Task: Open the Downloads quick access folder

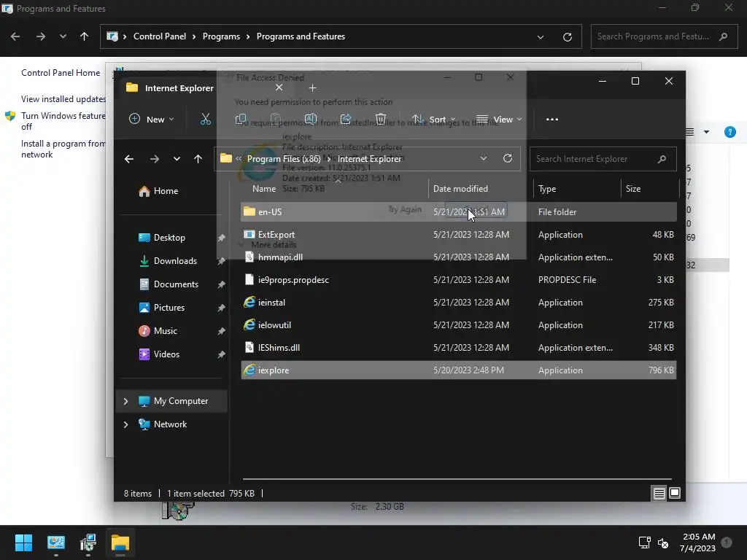Action: tap(169, 261)
